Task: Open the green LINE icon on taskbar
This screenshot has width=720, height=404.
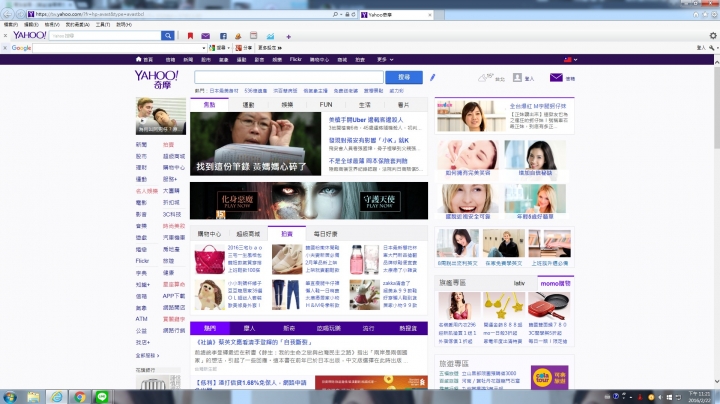Action: (102, 397)
